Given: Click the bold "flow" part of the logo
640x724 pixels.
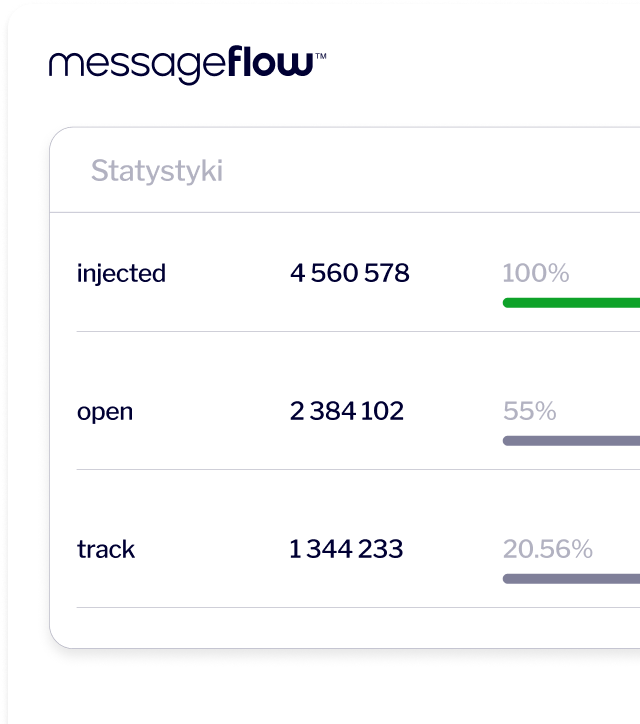Looking at the screenshot, I should [270, 64].
